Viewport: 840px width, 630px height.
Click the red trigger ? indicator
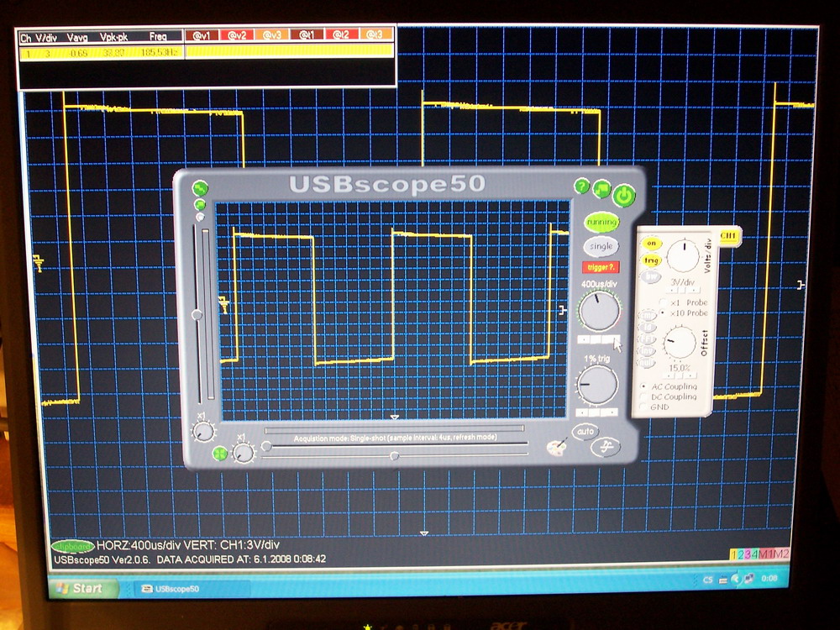click(x=601, y=267)
